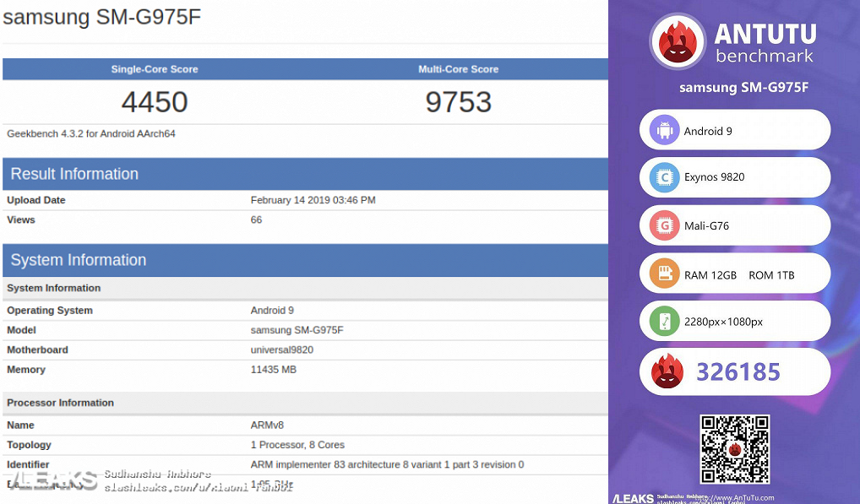The width and height of the screenshot is (860, 504).
Task: Click the Topology row label
Action: 29,445
